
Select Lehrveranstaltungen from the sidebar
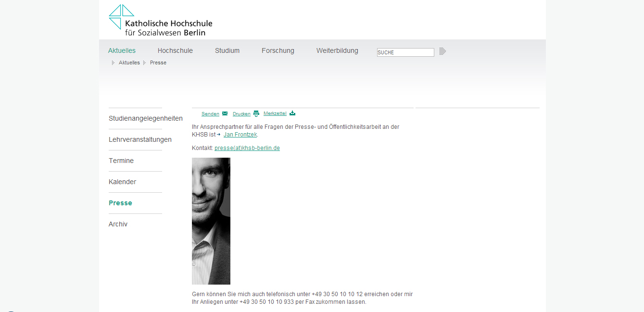(140, 139)
